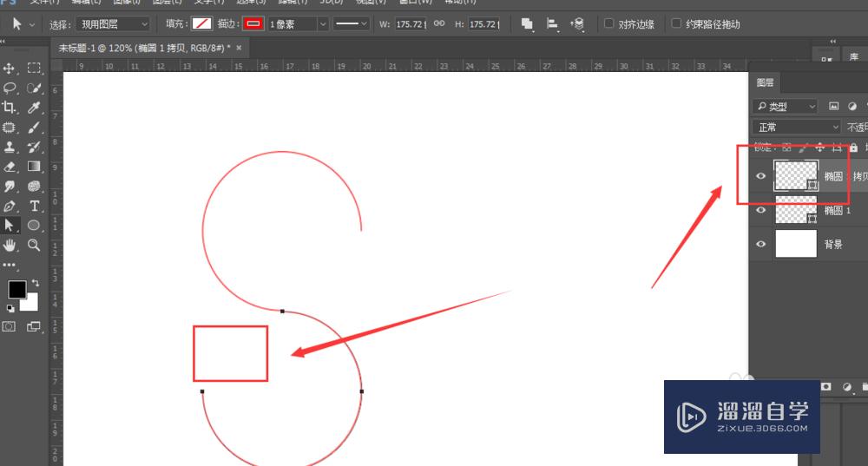Filter layers by adjustment layer icon
The height and width of the screenshot is (466, 868).
pyautogui.click(x=852, y=106)
